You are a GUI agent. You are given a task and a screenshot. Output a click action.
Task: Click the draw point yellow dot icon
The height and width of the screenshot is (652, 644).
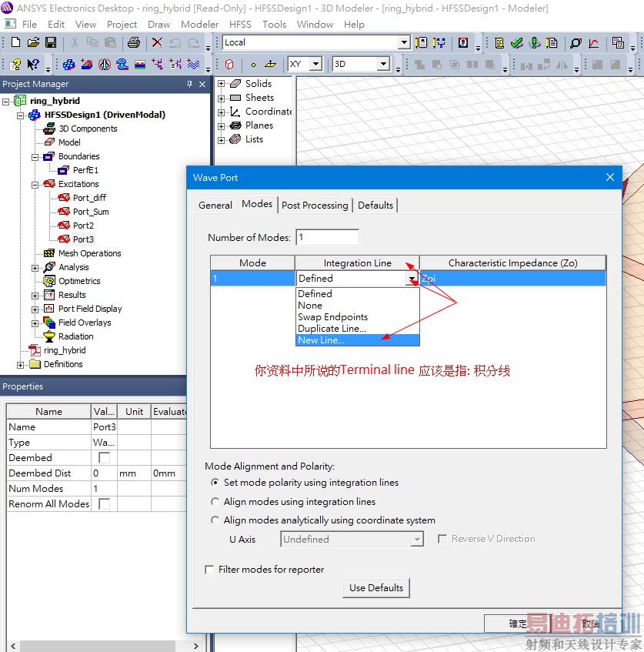(253, 65)
